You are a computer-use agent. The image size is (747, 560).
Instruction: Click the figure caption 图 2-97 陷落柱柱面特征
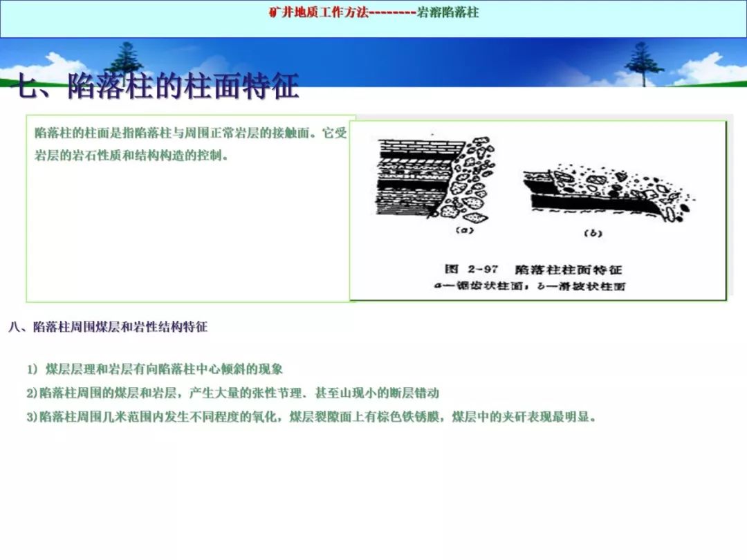coord(533,270)
